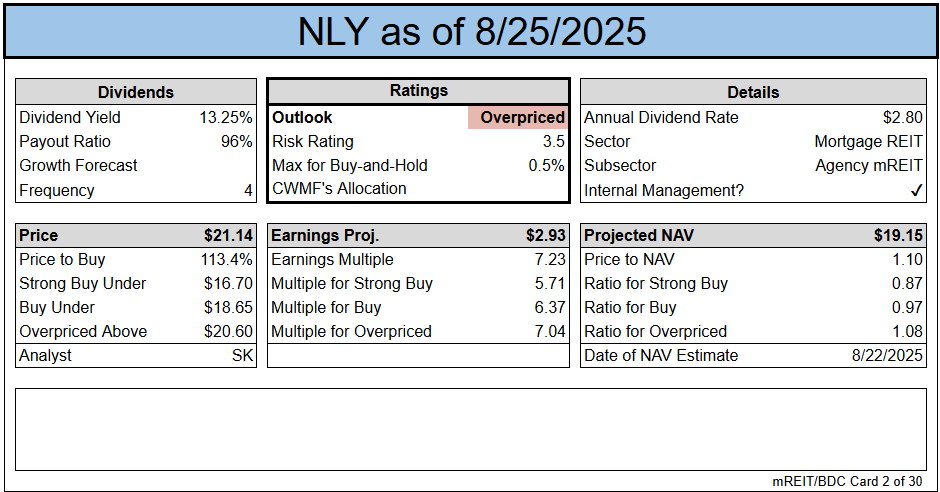Image resolution: width=940 pixels, height=492 pixels.
Task: Click the NAV Estimate date 8/22/2025
Action: click(x=884, y=355)
